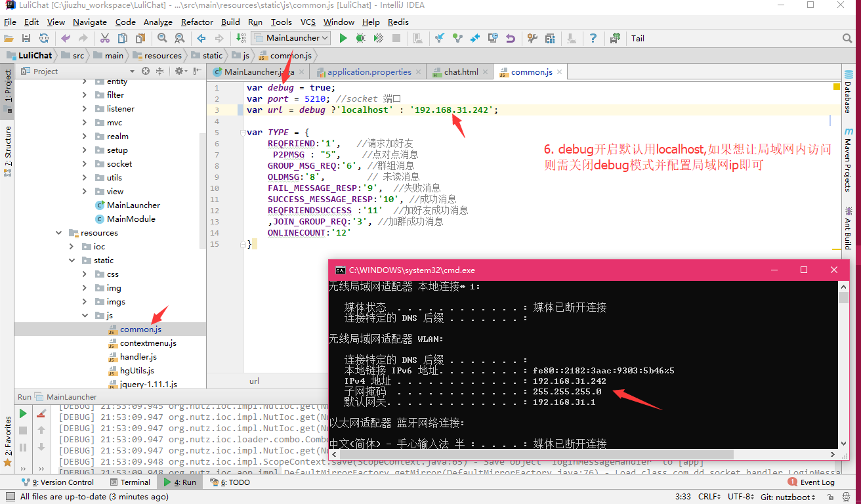Collapse the TYPE object code fold
This screenshot has width=861, height=504.
242,133
